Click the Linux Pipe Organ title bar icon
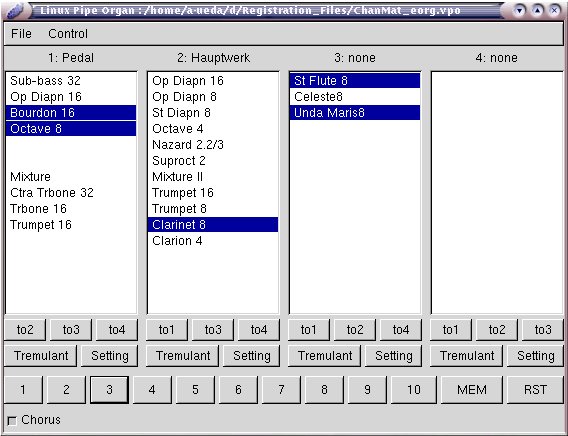Screen dimensions: 568x436 point(14,10)
